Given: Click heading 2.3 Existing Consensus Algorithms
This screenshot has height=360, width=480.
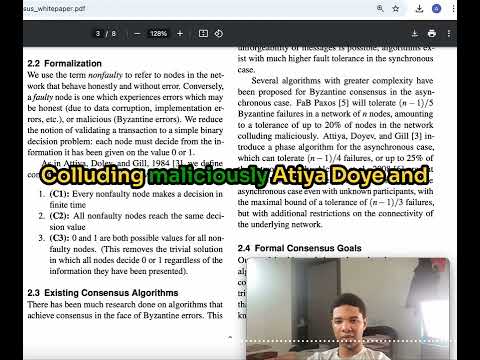Looking at the screenshot, I should tap(103, 293).
